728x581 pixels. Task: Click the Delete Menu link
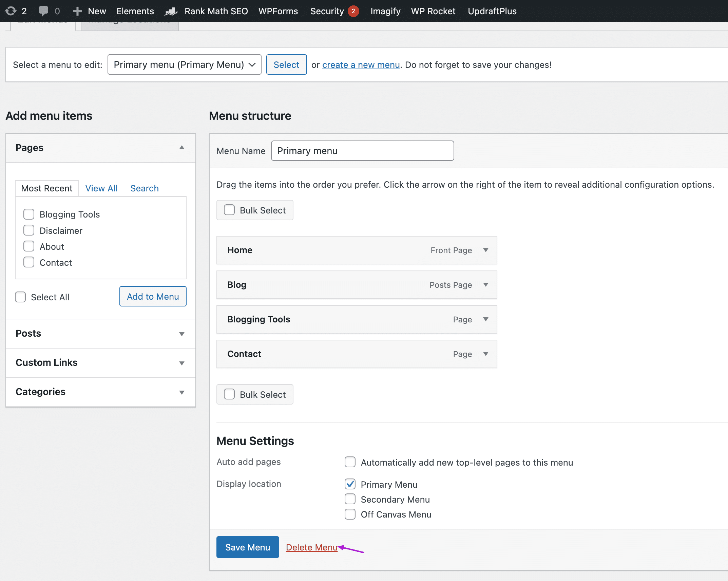tap(311, 547)
